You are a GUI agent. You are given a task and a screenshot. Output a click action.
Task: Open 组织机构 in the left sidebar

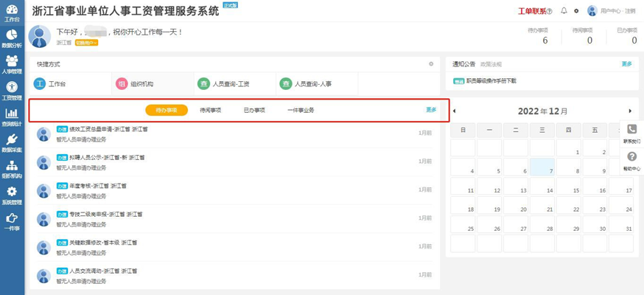coord(12,170)
